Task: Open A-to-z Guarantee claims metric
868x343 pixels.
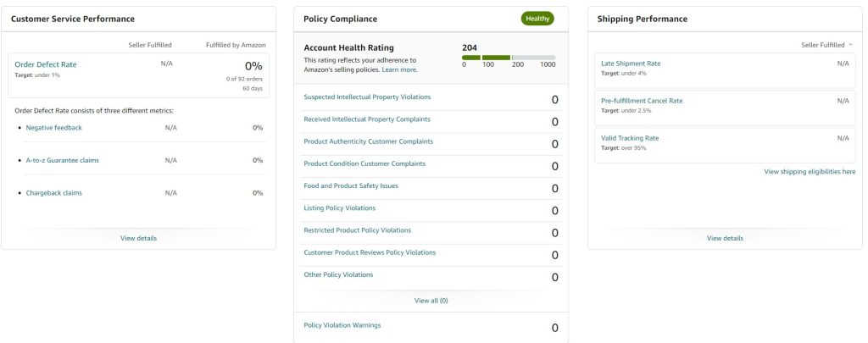Action: [63, 160]
